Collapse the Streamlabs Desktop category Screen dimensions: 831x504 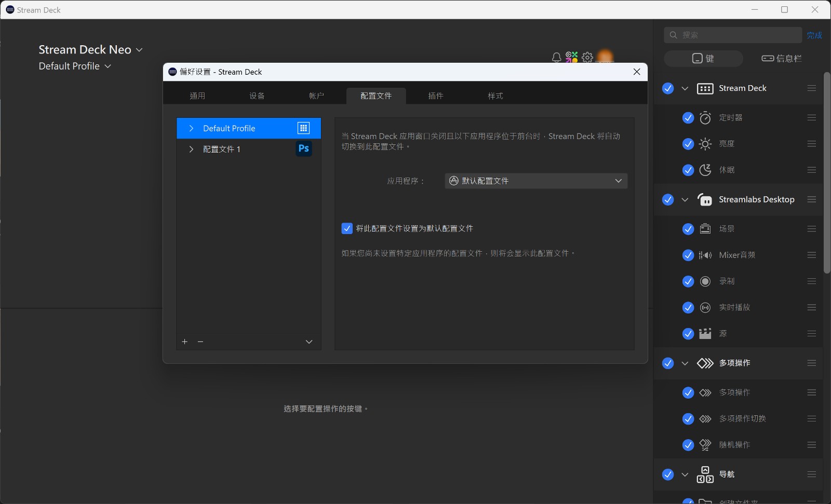[685, 199]
